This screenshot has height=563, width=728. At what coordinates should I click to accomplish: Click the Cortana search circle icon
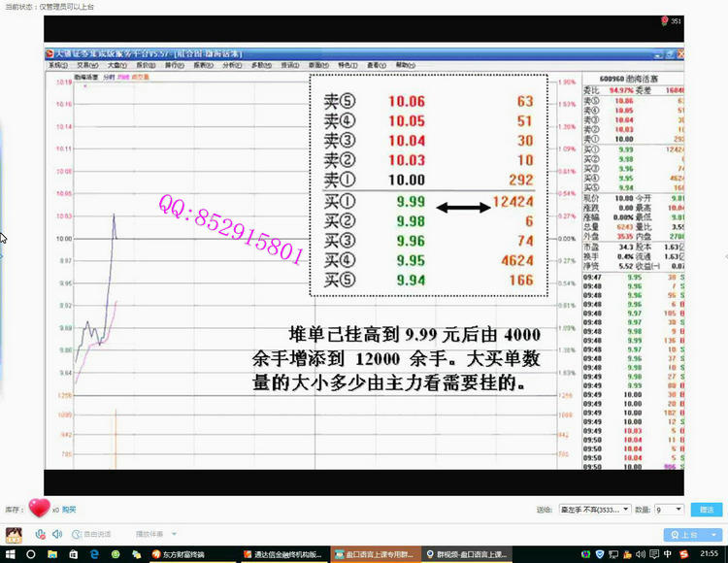[30, 554]
